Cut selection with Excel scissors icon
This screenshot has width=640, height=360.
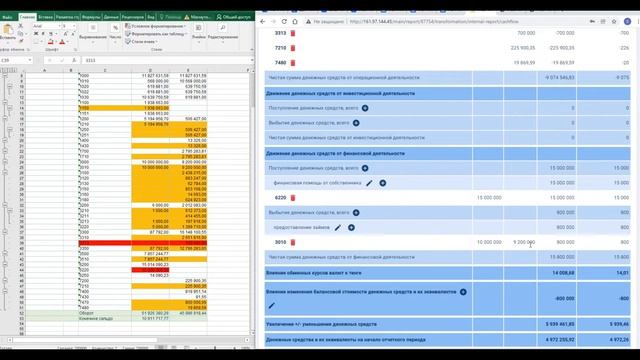[21, 26]
